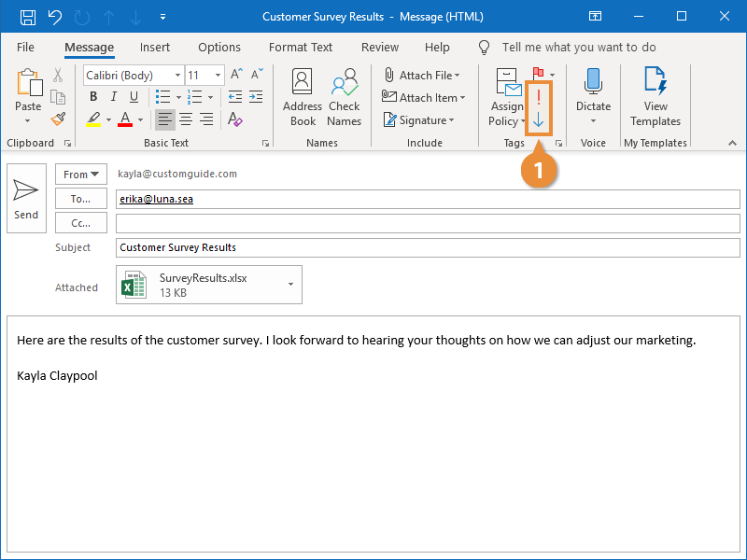Toggle Underline formatting
This screenshot has width=747, height=560.
[x=134, y=97]
